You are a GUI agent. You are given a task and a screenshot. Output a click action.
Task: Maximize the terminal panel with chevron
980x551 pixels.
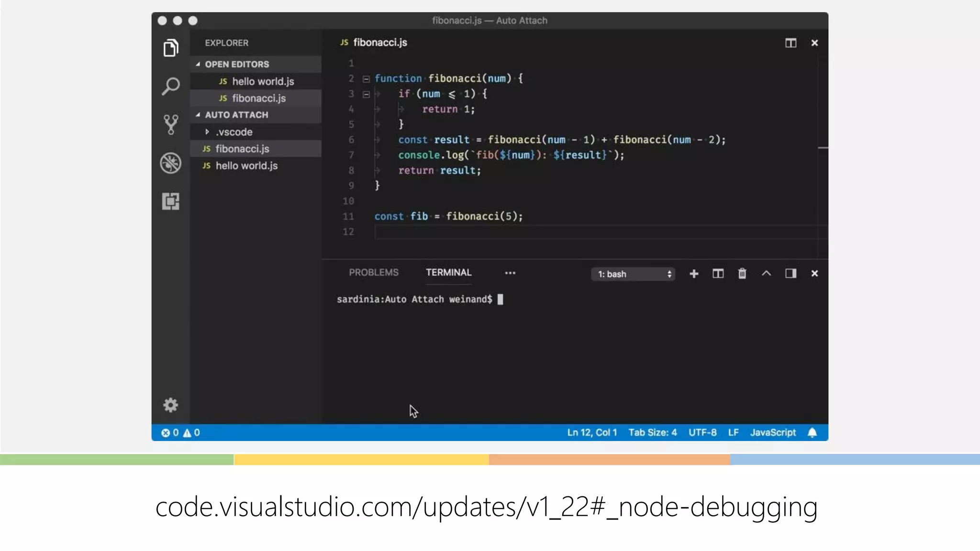pyautogui.click(x=766, y=274)
